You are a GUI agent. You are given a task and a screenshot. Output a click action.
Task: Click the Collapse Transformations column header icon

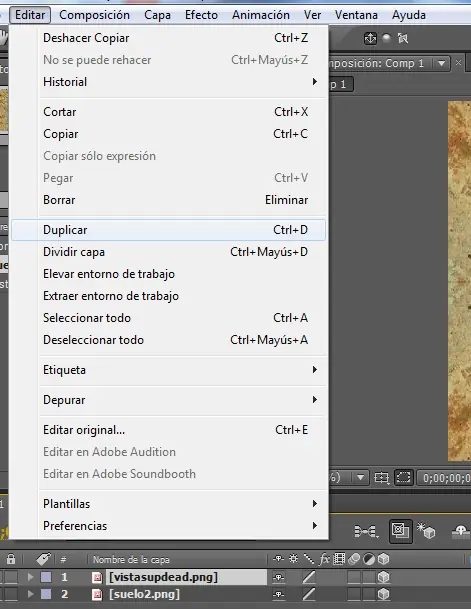[x=293, y=559]
